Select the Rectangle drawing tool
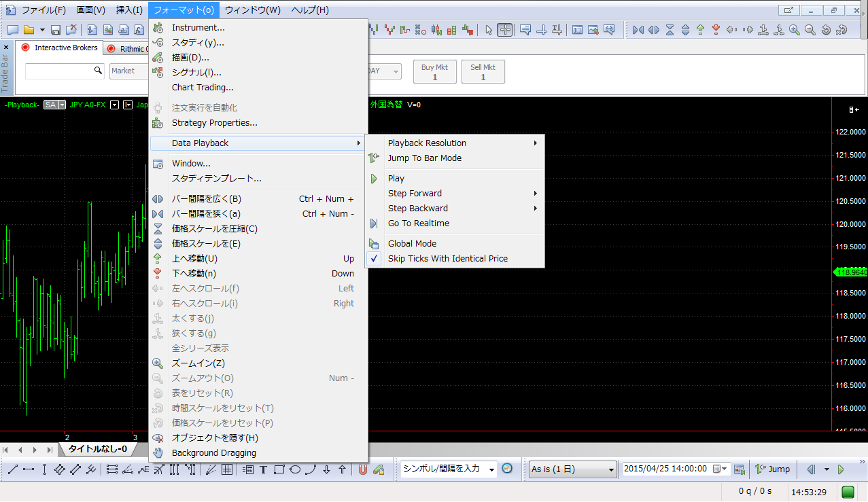Image resolution: width=868 pixels, height=502 pixels. [x=279, y=469]
